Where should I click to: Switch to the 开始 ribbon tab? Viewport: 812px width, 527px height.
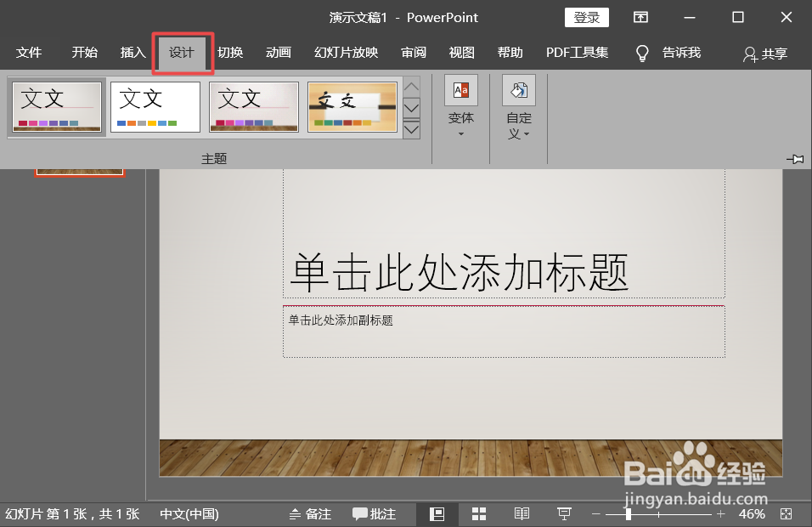84,53
